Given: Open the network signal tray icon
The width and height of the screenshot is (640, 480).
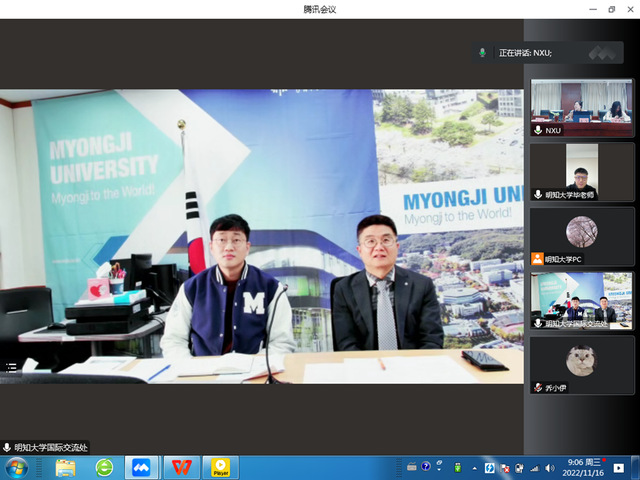Looking at the screenshot, I should coord(535,468).
